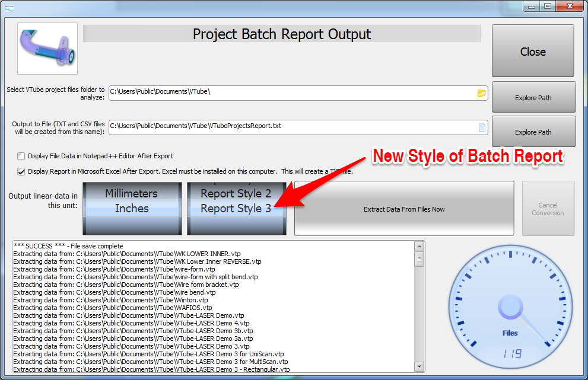The height and width of the screenshot is (380, 588).
Task: Click the tube part thumbnail image
Action: [x=47, y=49]
